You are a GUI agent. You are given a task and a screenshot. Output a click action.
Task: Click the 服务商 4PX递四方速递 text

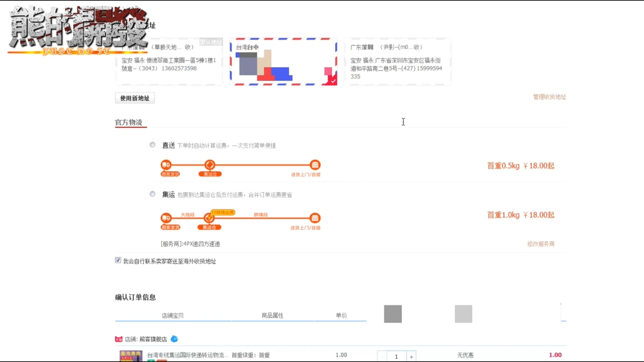point(190,244)
